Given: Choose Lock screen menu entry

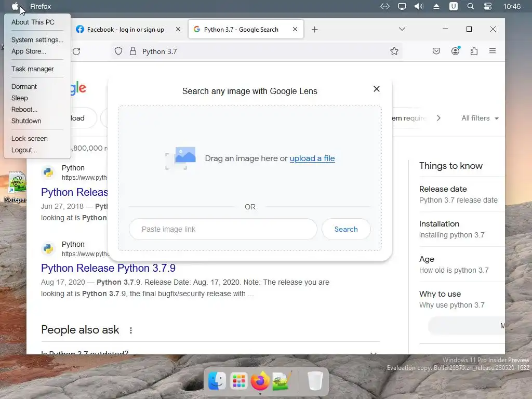Looking at the screenshot, I should 30,138.
